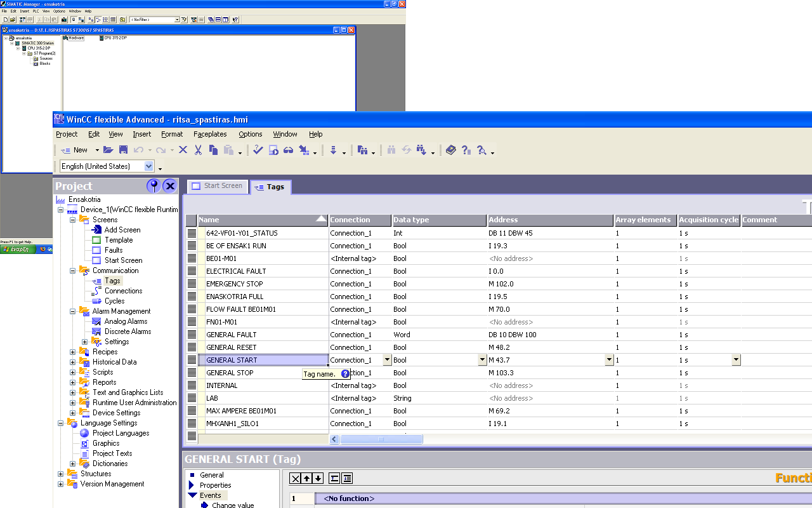The height and width of the screenshot is (508, 812).
Task: Cut selection with scissors icon
Action: tap(198, 150)
